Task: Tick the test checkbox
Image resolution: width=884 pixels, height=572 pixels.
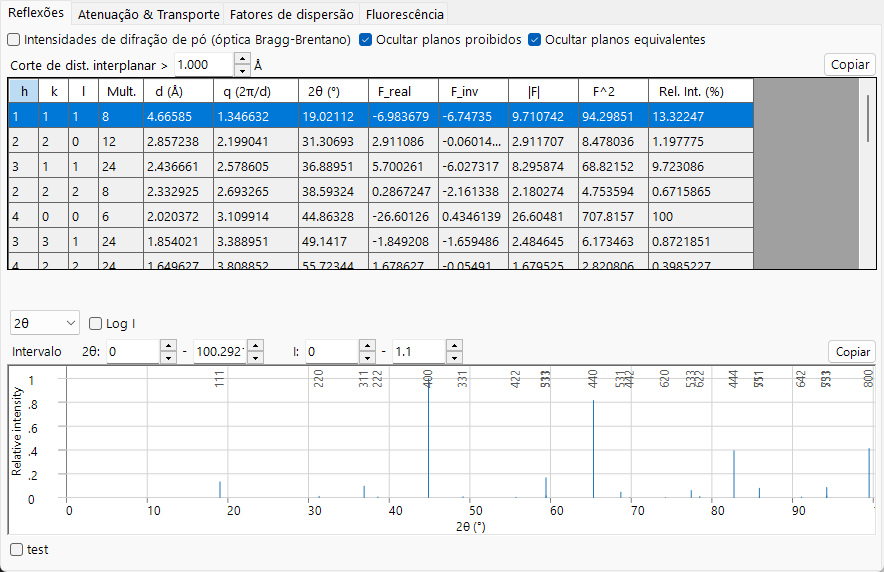Action: pyautogui.click(x=17, y=549)
